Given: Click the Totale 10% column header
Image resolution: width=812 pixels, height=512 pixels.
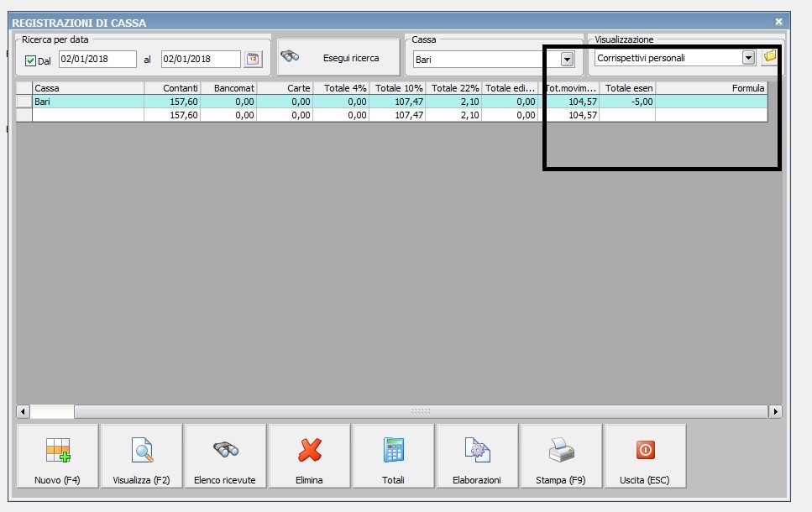Looking at the screenshot, I should click(397, 88).
